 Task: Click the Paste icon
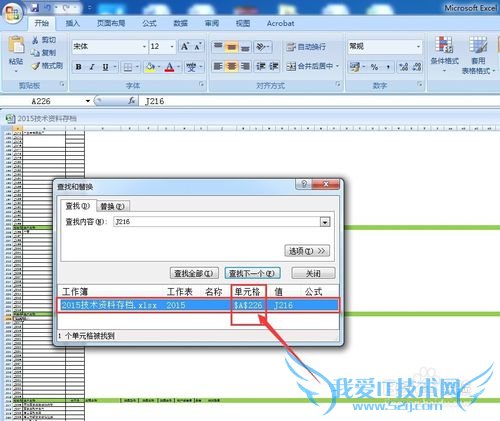(16, 45)
